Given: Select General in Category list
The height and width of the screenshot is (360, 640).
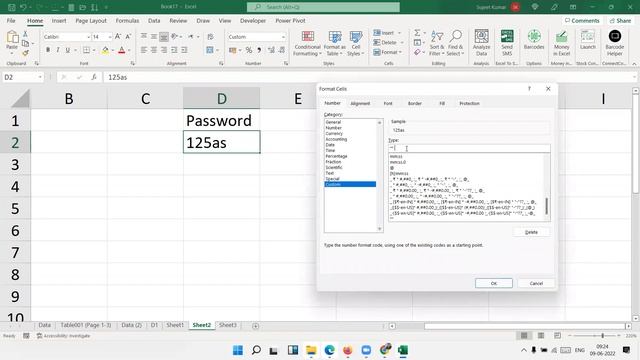Looking at the screenshot, I should pos(333,122).
